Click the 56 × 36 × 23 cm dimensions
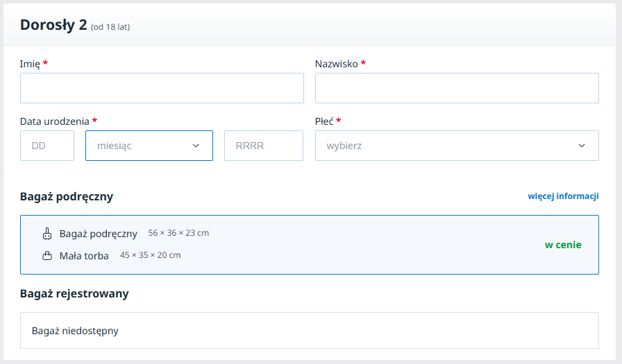 tap(178, 233)
